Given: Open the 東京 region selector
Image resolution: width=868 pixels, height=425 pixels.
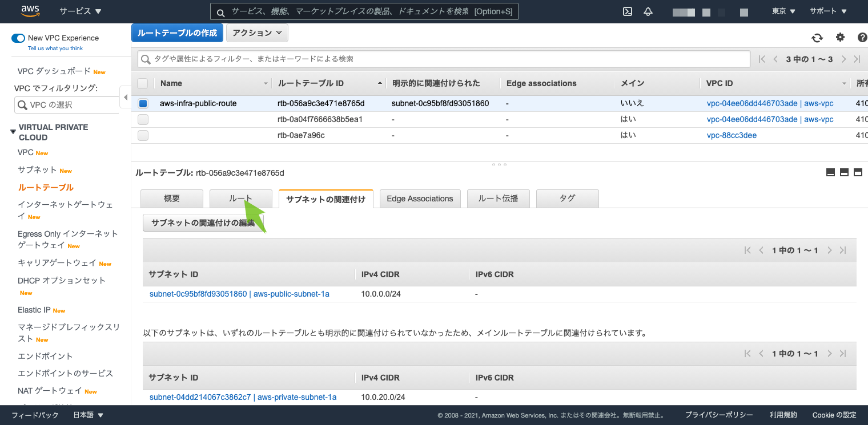Looking at the screenshot, I should 783,11.
